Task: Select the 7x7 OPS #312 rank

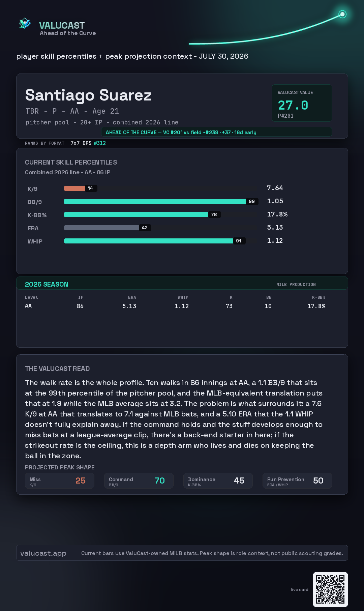Action: [88, 143]
